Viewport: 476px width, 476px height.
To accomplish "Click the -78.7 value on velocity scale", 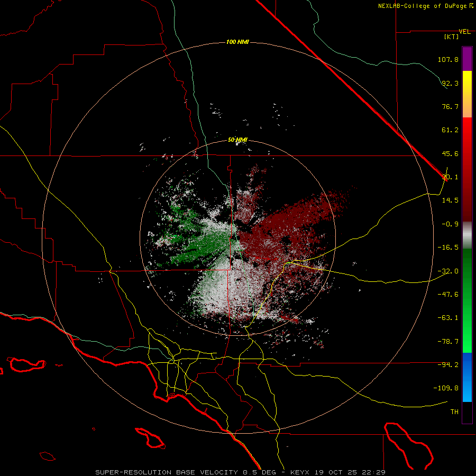I will [448, 342].
